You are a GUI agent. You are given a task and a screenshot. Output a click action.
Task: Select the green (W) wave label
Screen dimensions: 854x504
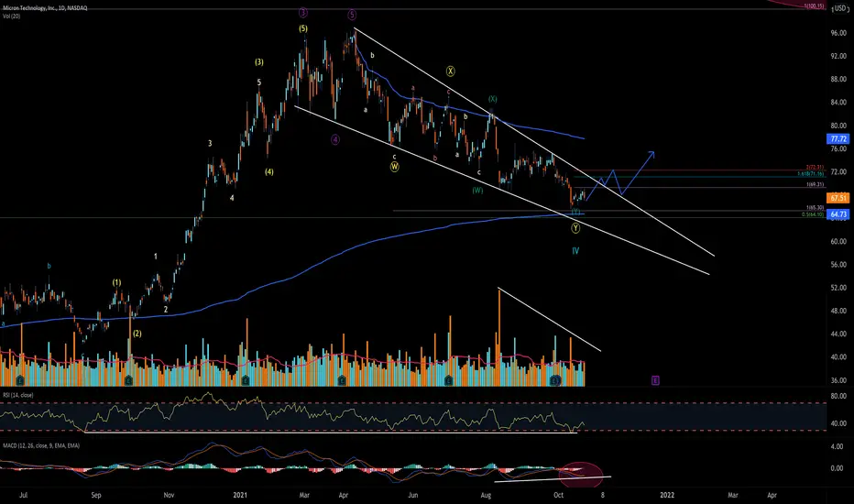(x=477, y=191)
